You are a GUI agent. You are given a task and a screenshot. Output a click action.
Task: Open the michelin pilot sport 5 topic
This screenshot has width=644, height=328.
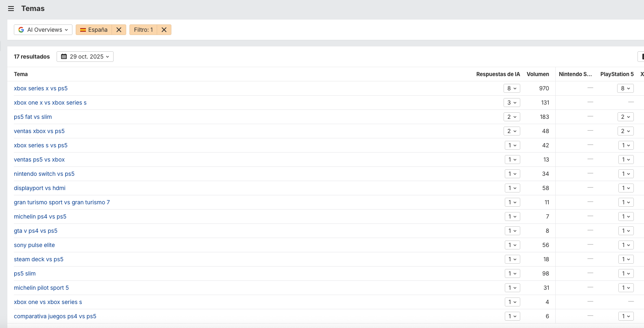[41, 288]
